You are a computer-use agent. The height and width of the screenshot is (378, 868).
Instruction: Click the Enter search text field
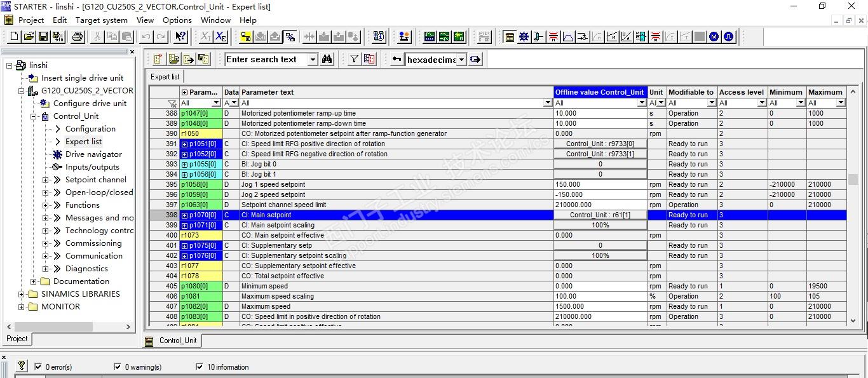tap(266, 60)
